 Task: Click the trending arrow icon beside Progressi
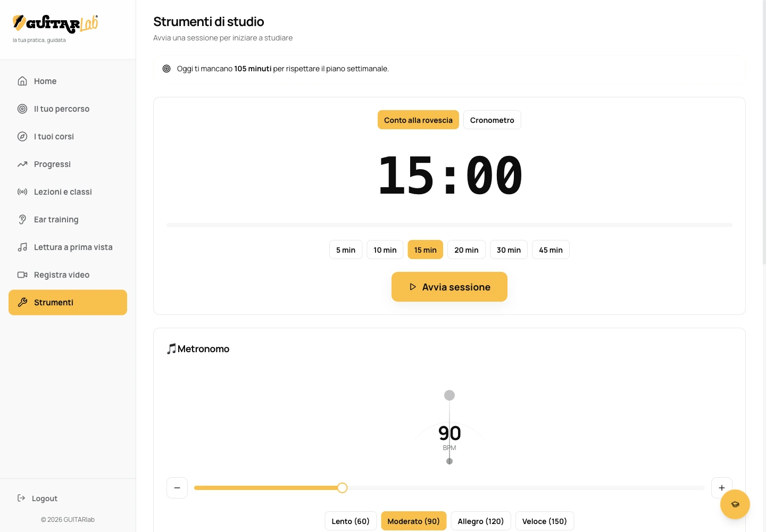coord(22,164)
